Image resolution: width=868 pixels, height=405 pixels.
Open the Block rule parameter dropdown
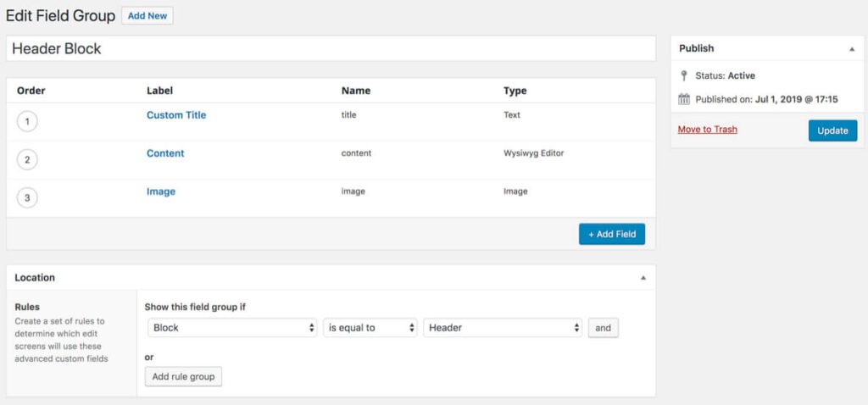[231, 328]
